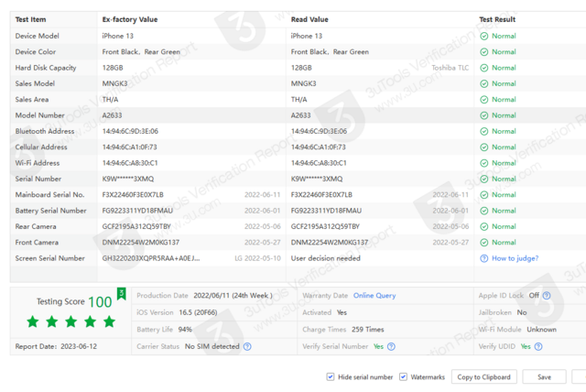Click the Test Item column header

click(x=30, y=19)
